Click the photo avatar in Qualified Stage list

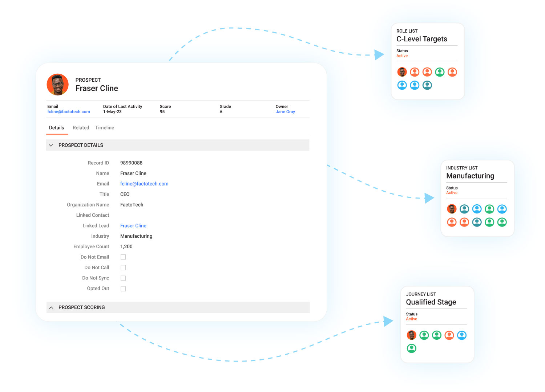coord(412,335)
